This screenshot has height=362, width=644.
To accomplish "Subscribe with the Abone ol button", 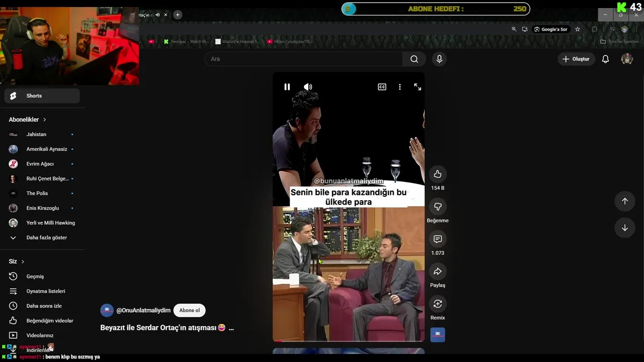I will pyautogui.click(x=190, y=310).
